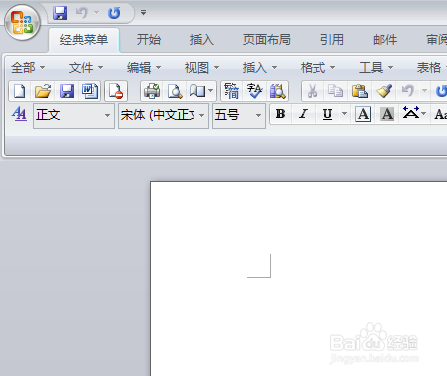The image size is (447, 376).
Task: Click the scissors cut icon
Action: pyautogui.click(x=312, y=91)
